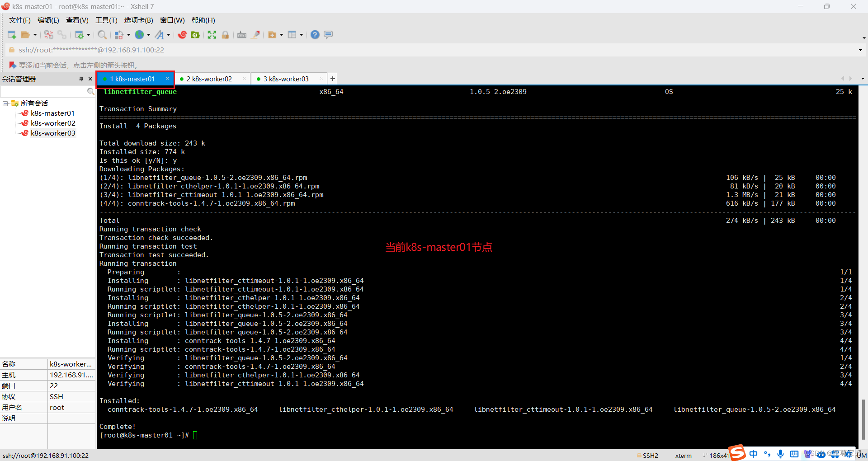868x461 pixels.
Task: Click the Open Session folder icon
Action: pyautogui.click(x=26, y=35)
